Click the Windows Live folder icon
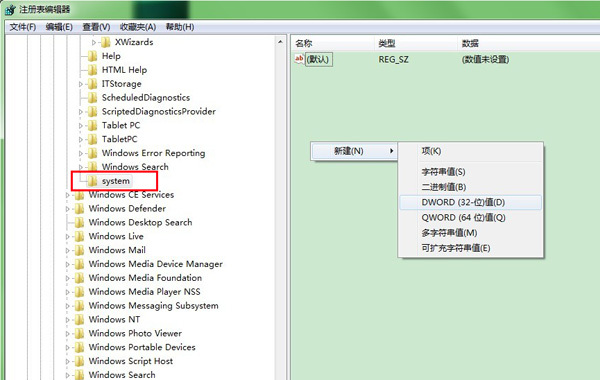600x380 pixels. click(x=79, y=236)
